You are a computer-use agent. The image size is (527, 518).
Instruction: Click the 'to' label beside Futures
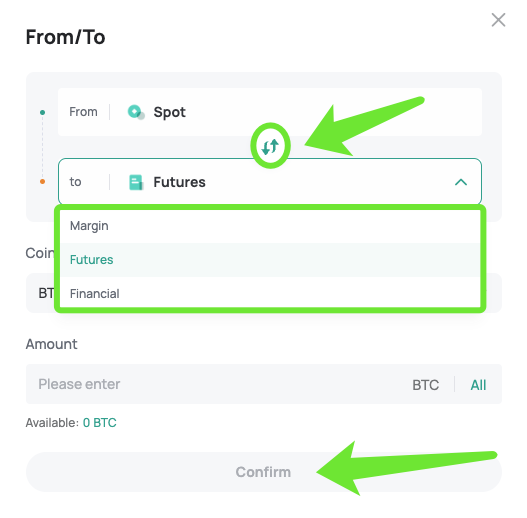pyautogui.click(x=75, y=182)
